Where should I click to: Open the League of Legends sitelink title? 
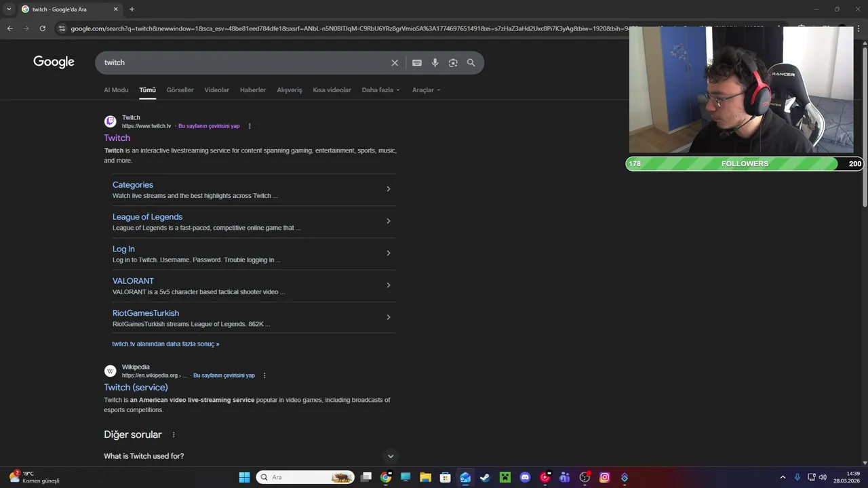147,217
